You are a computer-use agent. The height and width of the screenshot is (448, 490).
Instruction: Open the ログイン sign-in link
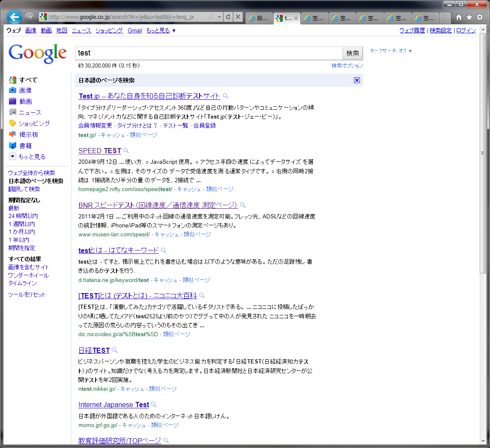click(x=466, y=31)
